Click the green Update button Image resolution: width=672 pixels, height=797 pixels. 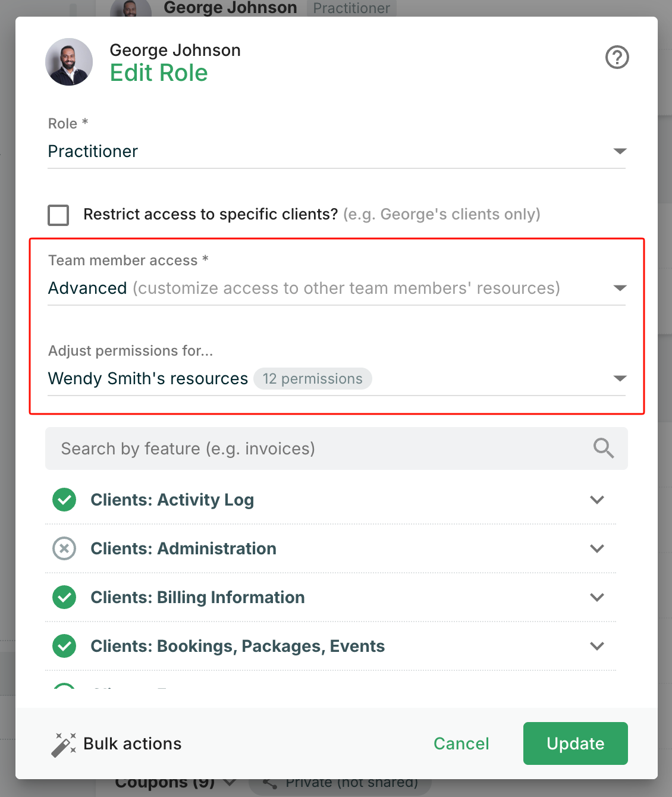pos(575,743)
